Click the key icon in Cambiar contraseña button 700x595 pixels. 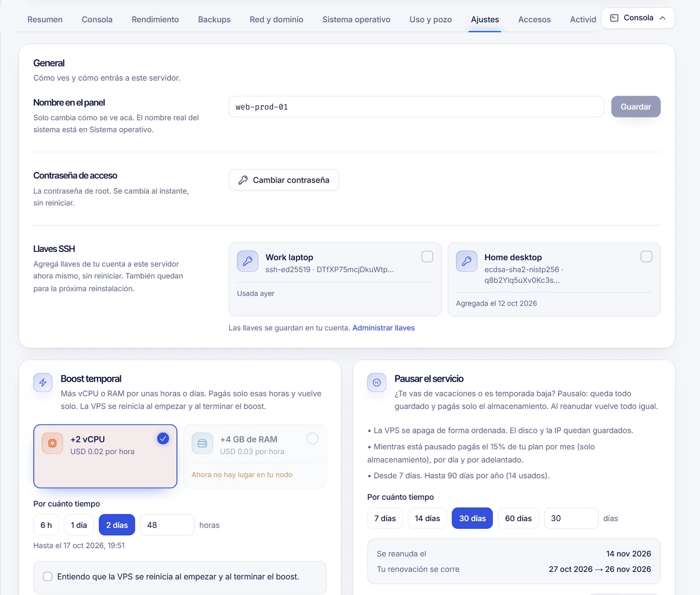(243, 180)
